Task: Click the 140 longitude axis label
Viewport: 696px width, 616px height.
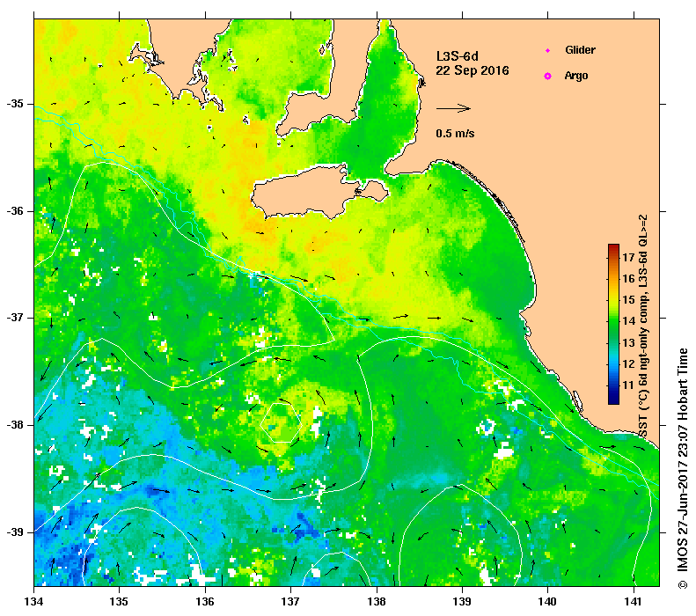Action: [x=548, y=602]
